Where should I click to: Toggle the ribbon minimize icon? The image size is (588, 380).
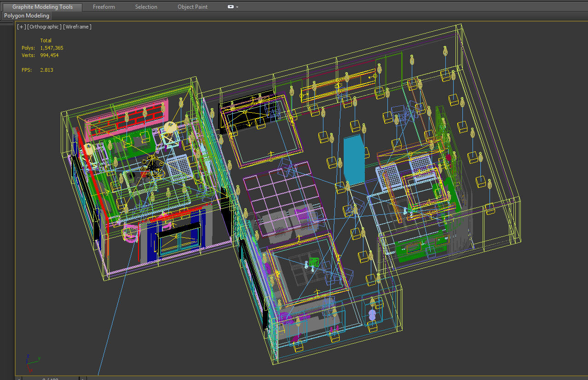231,7
